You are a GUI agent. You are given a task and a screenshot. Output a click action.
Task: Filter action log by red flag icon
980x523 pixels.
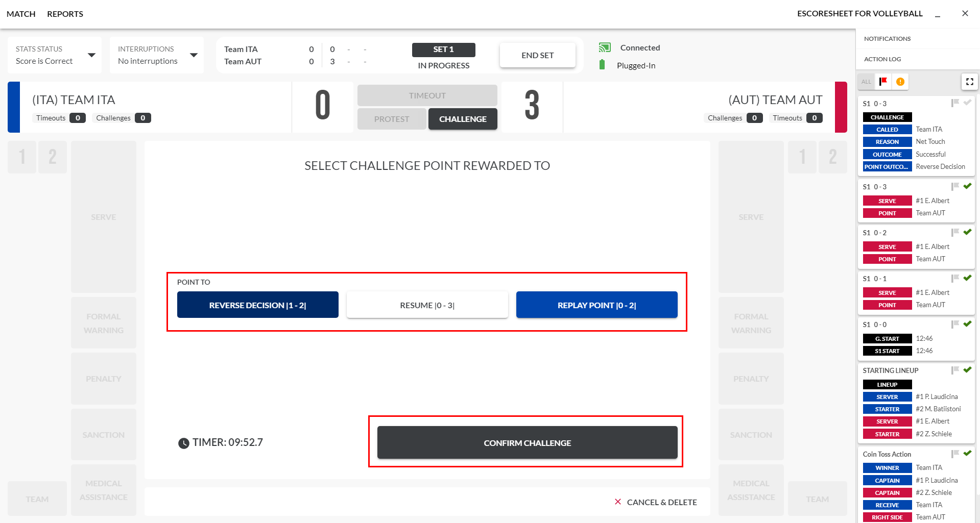click(883, 82)
